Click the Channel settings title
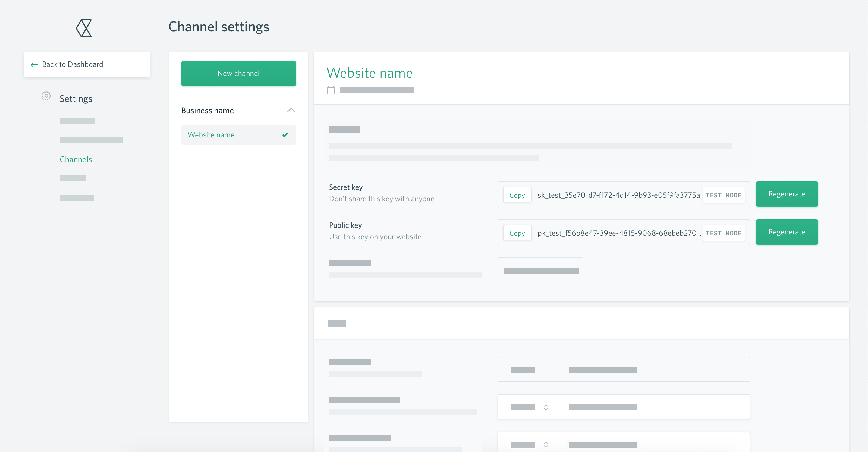Screen dimensions: 868x452 coord(219,27)
